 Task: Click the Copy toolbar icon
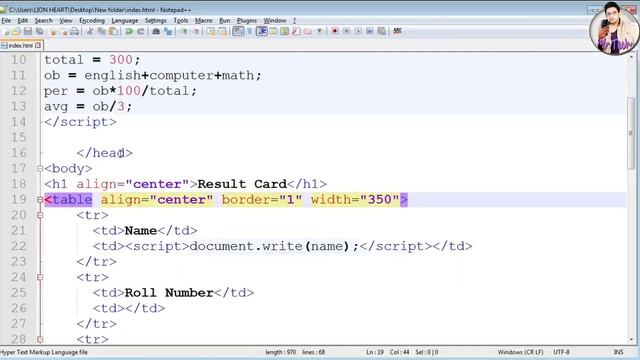pyautogui.click(x=102, y=31)
